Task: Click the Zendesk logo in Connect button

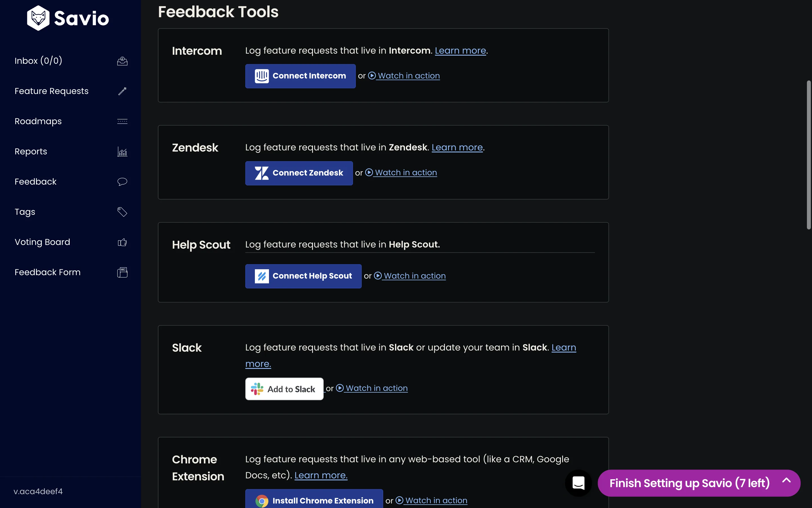Action: 262,173
